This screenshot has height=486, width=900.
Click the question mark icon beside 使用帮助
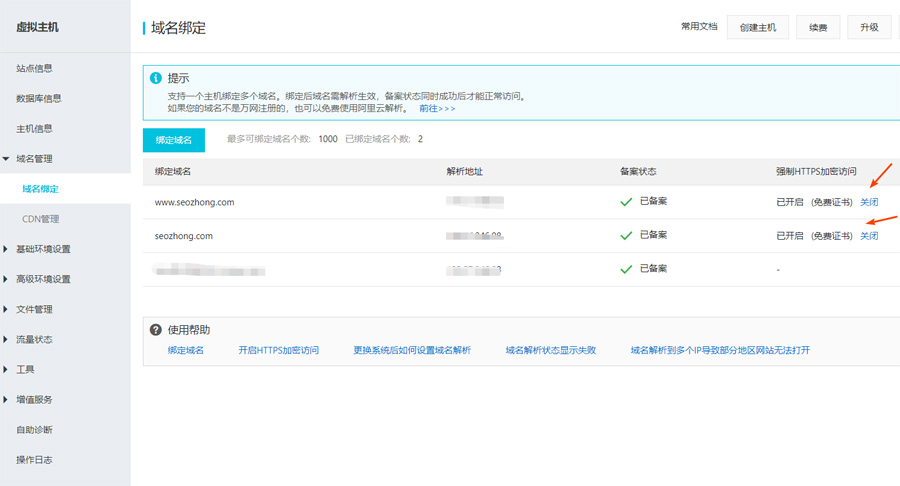click(x=156, y=330)
